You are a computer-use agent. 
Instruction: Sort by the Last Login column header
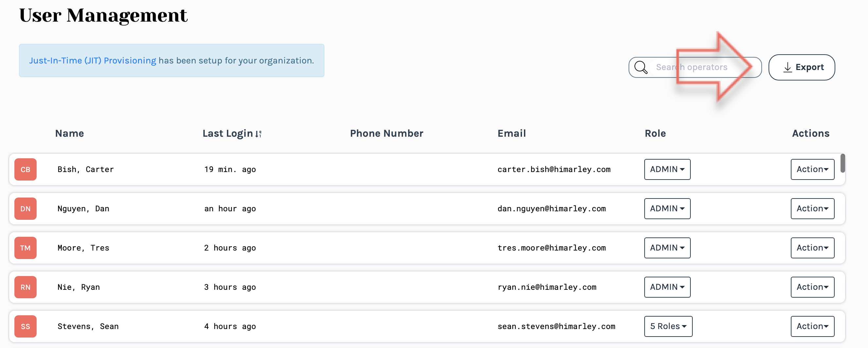pyautogui.click(x=227, y=133)
